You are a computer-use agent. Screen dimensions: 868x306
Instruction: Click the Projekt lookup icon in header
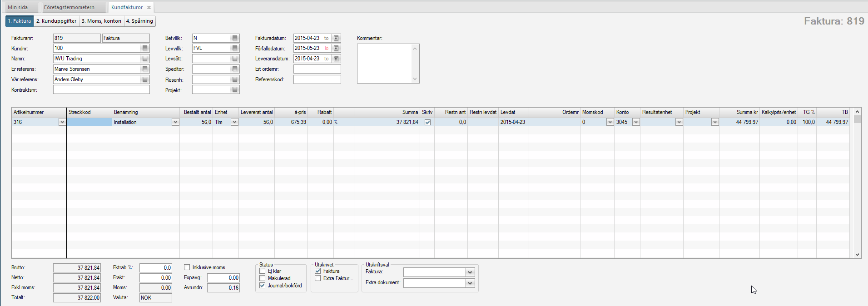coord(235,90)
